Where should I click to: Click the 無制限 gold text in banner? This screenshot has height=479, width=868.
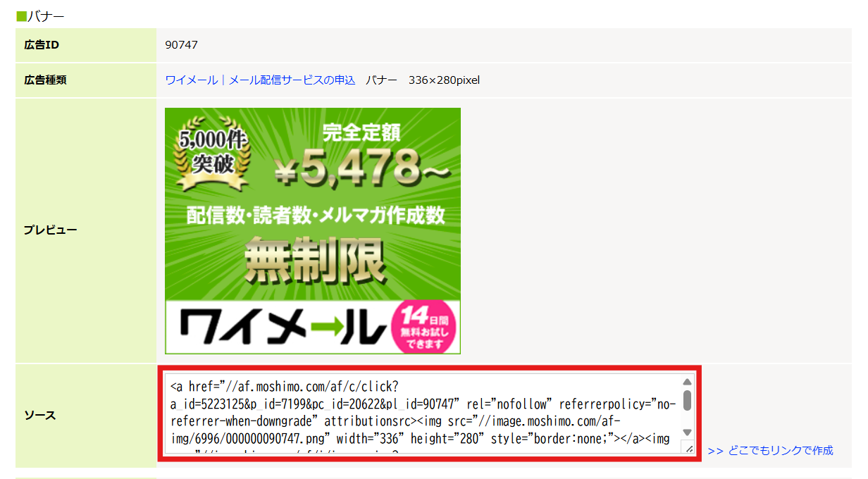tap(315, 259)
